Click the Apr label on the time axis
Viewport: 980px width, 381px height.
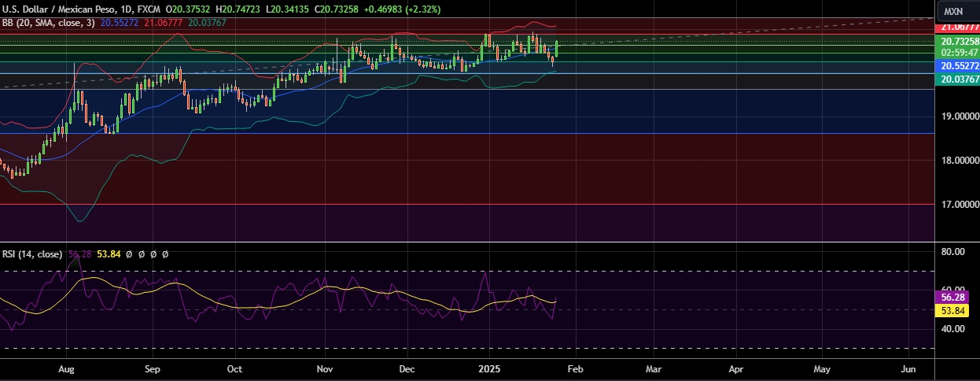click(736, 368)
